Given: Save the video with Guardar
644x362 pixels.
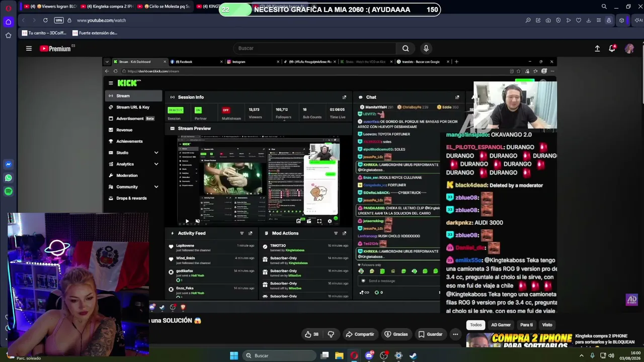Looking at the screenshot, I should [430, 334].
